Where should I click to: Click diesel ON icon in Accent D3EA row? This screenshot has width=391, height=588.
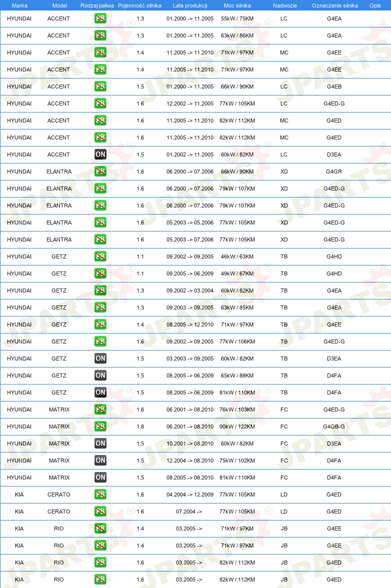pos(100,154)
